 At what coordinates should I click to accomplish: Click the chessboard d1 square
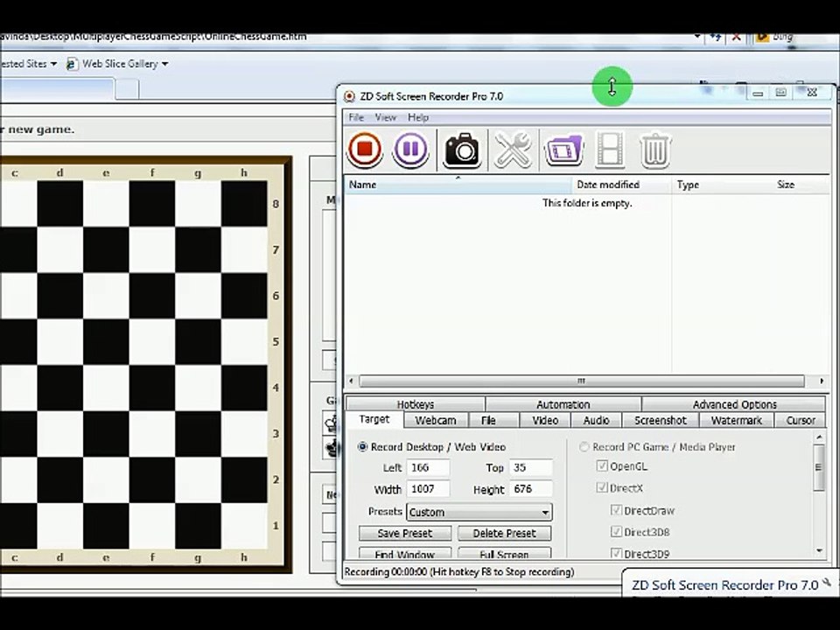tap(60, 526)
